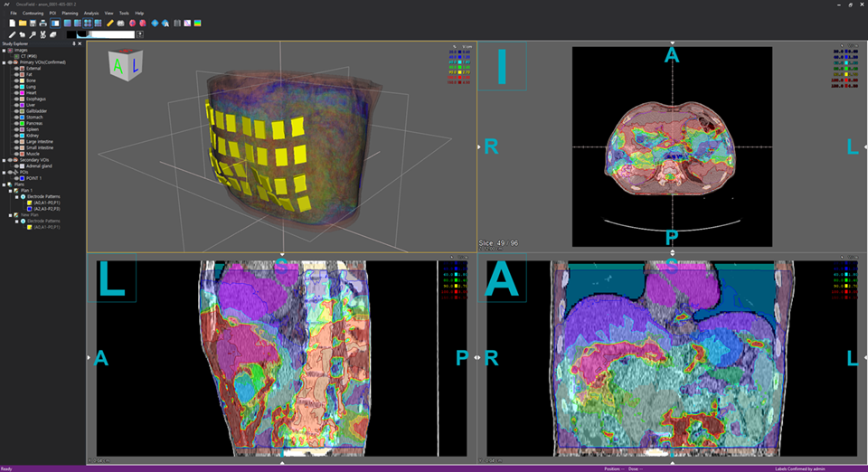868x472 pixels.
Task: Toggle visibility eye of Heart VOI
Action: point(16,93)
